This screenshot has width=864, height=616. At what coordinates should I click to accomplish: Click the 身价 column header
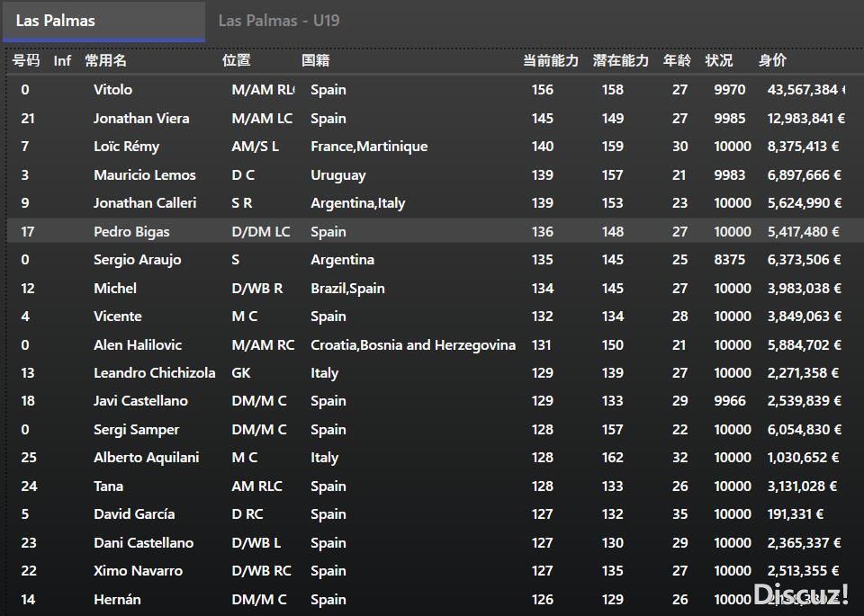point(772,60)
